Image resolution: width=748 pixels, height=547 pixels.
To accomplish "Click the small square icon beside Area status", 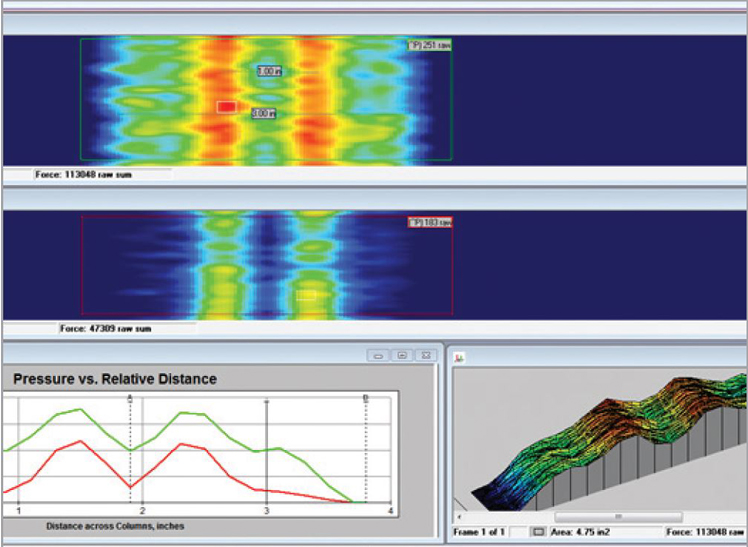I will point(538,531).
